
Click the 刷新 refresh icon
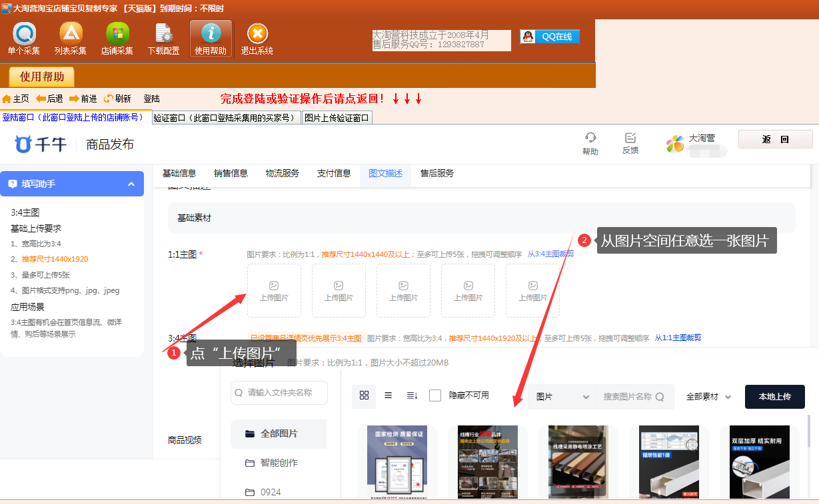point(109,99)
